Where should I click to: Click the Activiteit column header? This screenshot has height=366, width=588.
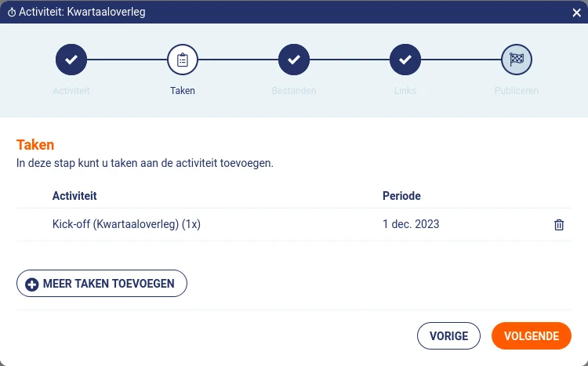[x=74, y=196]
